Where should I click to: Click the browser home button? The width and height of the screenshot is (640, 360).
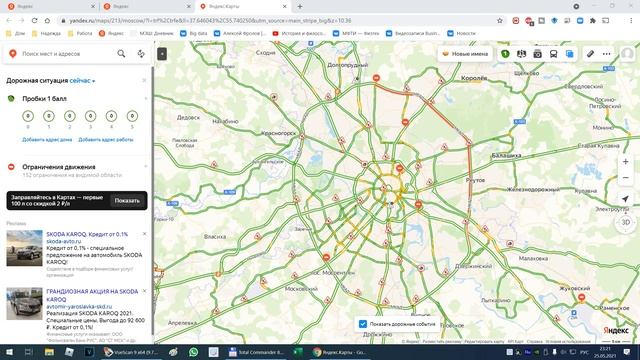pos(47,20)
